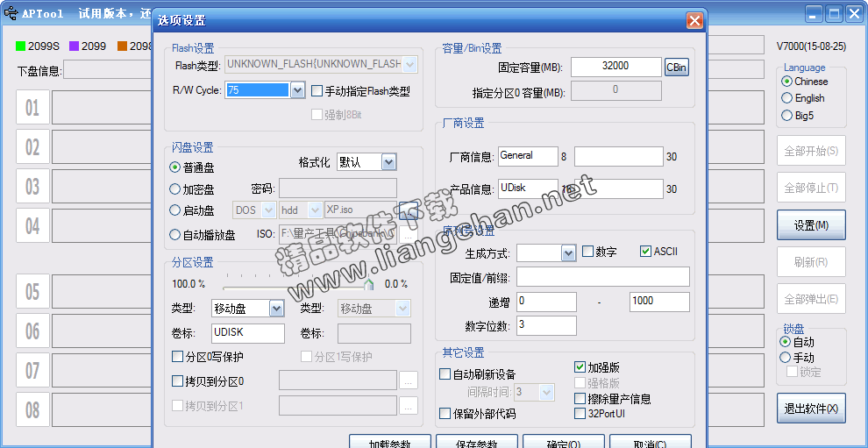Click the 递增 start field showing 0

546,302
